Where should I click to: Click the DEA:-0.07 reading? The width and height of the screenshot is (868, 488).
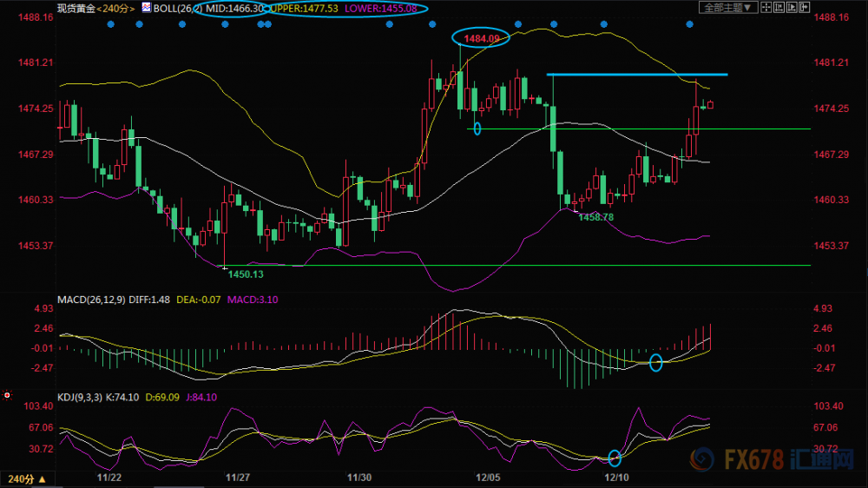pyautogui.click(x=198, y=300)
